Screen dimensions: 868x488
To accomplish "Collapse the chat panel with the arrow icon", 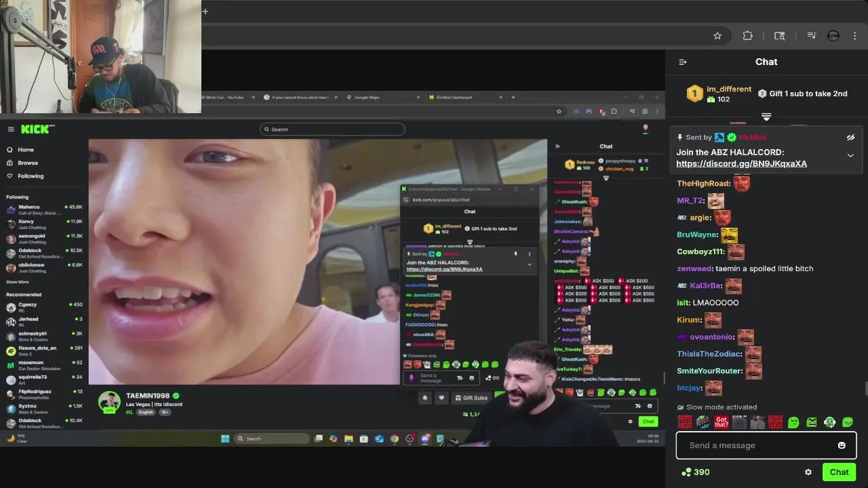I will click(683, 62).
